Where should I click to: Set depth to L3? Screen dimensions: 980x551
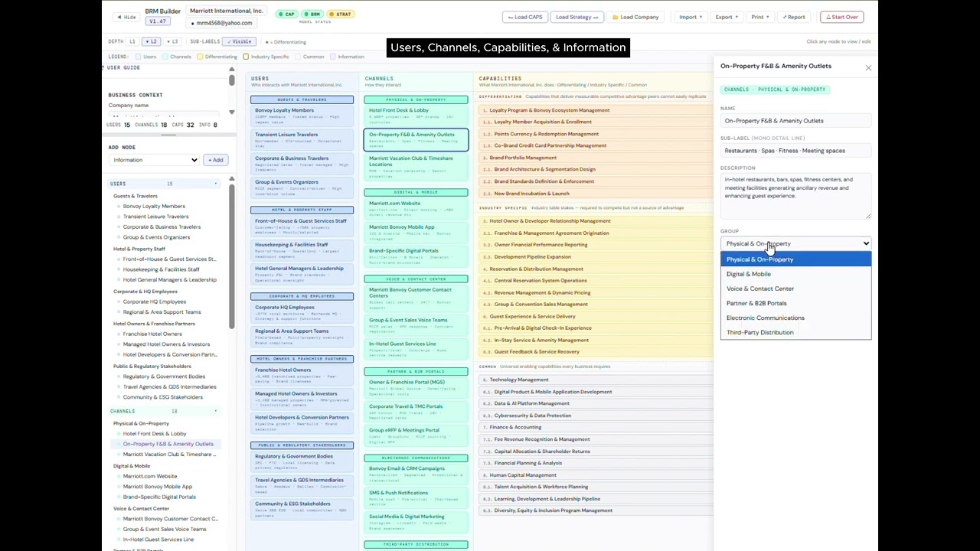(172, 41)
